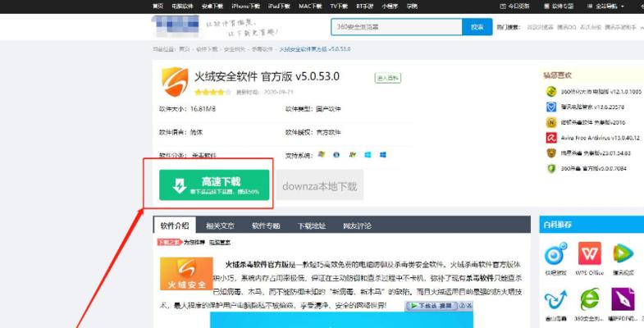This screenshot has height=328, width=644.
Task: Click the green high-speed download button
Action: [214, 185]
